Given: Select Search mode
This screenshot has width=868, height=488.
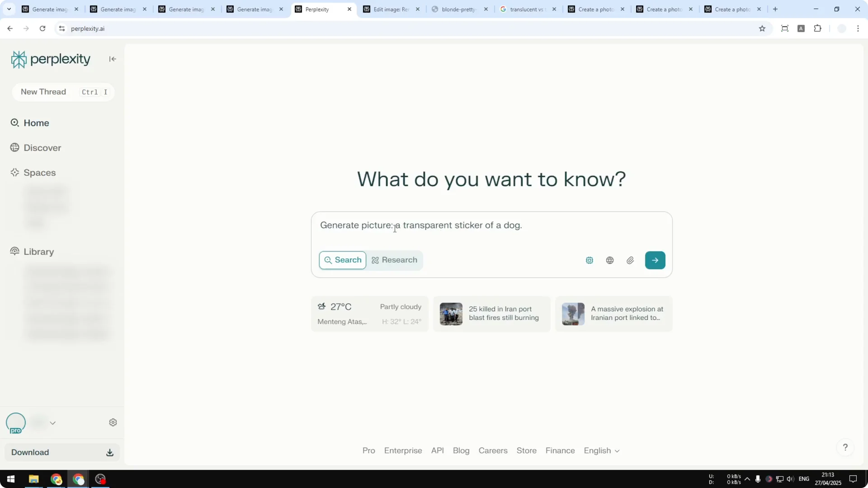Looking at the screenshot, I should pyautogui.click(x=342, y=260).
